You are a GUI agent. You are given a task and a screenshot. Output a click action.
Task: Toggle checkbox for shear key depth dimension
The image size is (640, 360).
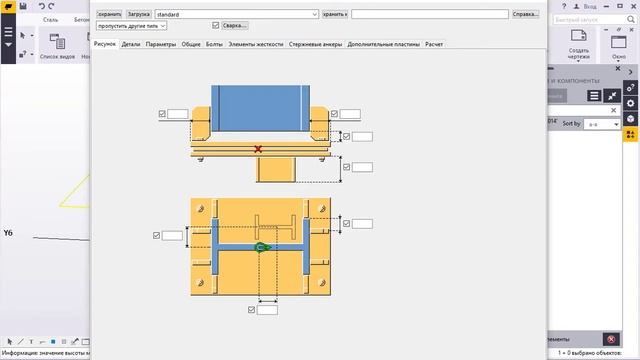(x=346, y=167)
